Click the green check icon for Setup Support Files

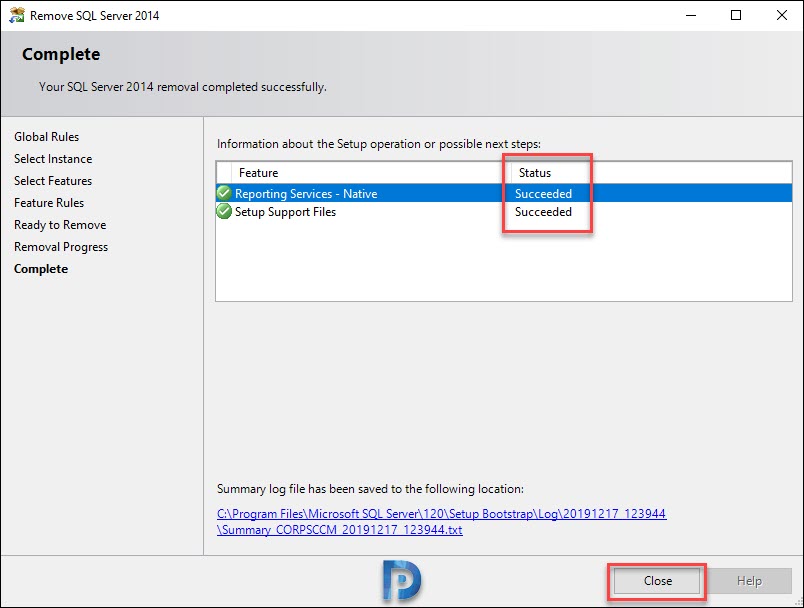coord(224,211)
